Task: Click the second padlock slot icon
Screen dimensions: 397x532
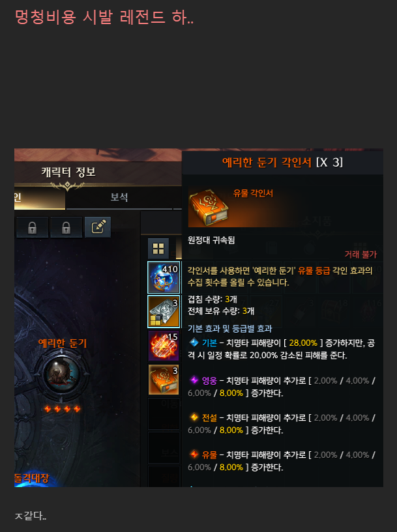Action: coord(66,227)
